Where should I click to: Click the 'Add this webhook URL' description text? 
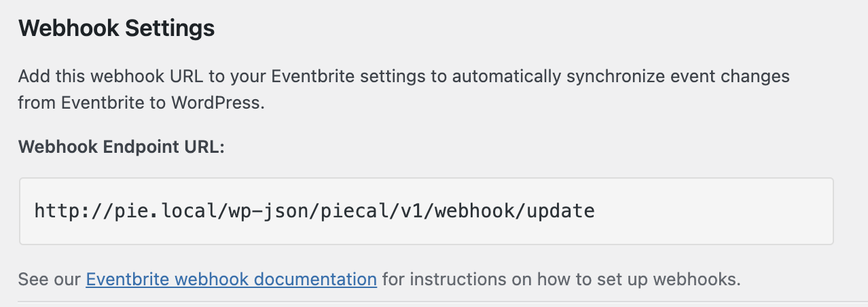point(109,76)
